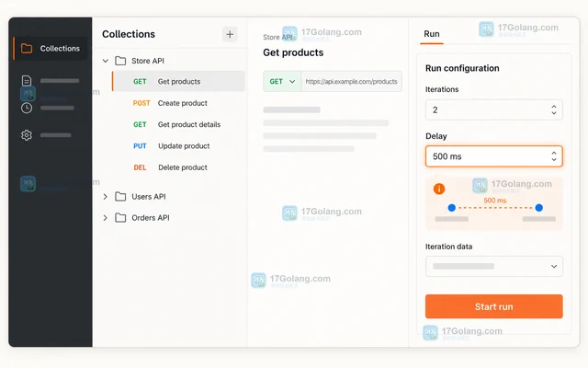Select the Get products request

pos(178,82)
